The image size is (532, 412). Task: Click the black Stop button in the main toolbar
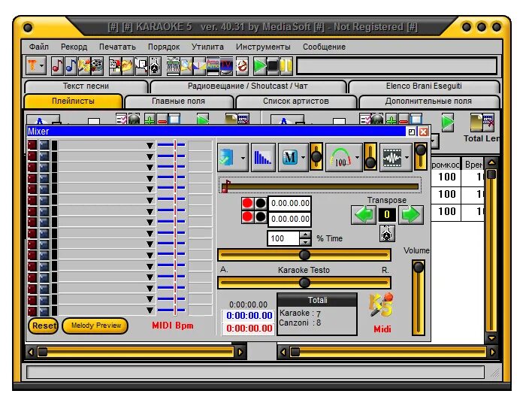coord(273,66)
